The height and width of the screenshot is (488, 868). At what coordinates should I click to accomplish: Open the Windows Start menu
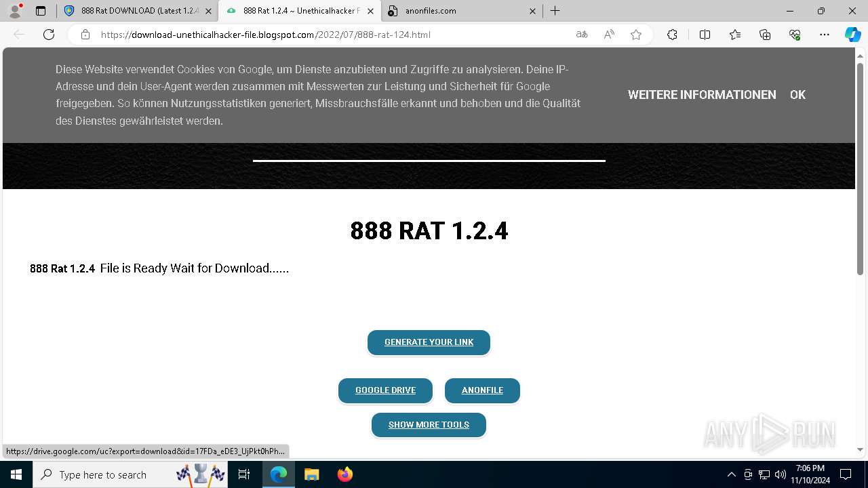tap(16, 474)
